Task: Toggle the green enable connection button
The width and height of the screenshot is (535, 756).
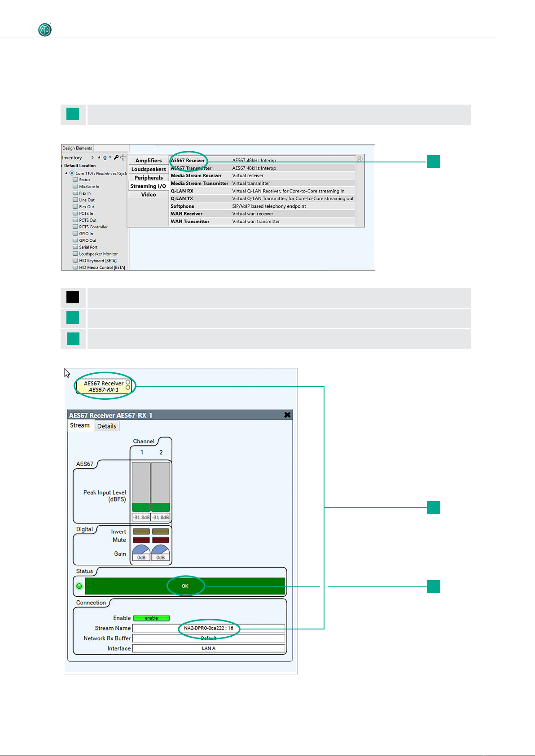Action: tap(151, 618)
